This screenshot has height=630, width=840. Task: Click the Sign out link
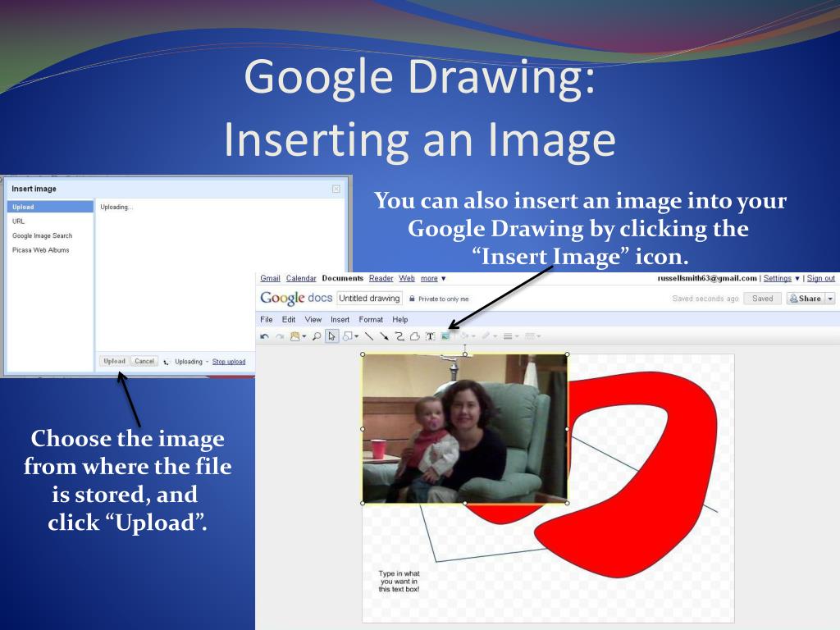820,279
